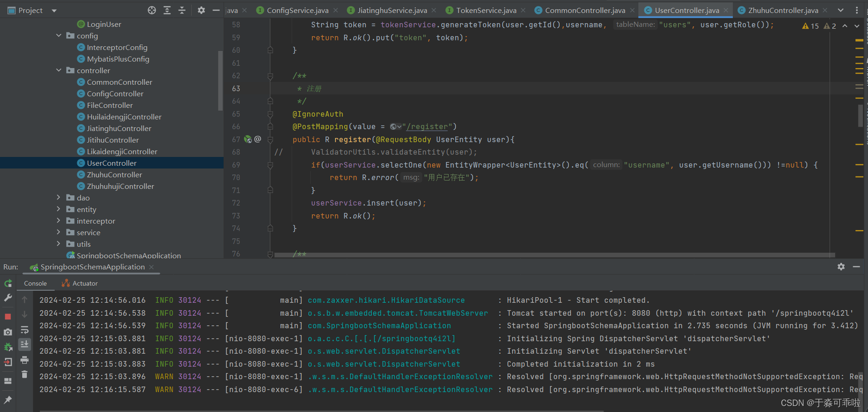
Task: Click the Select Opened File locate icon
Action: pyautogui.click(x=152, y=10)
